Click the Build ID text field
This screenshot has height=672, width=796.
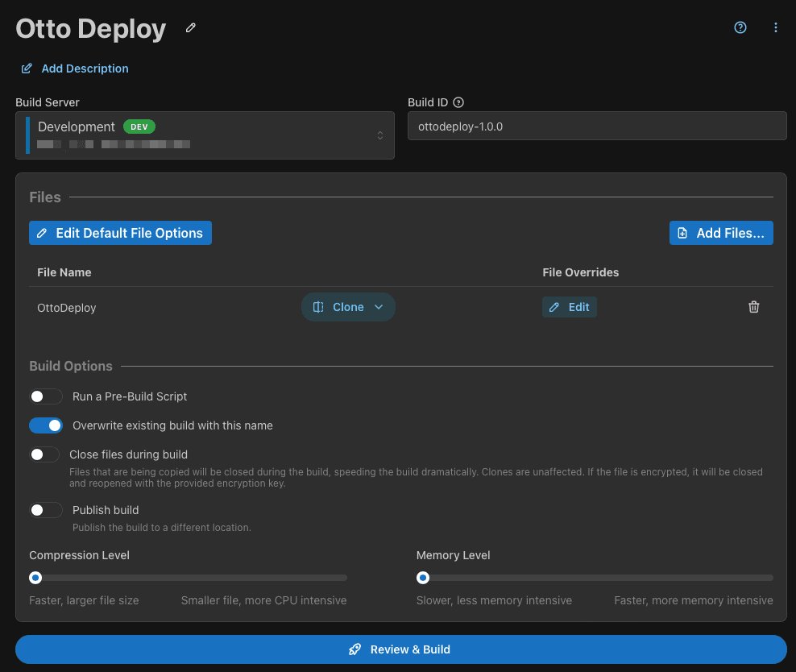point(596,127)
